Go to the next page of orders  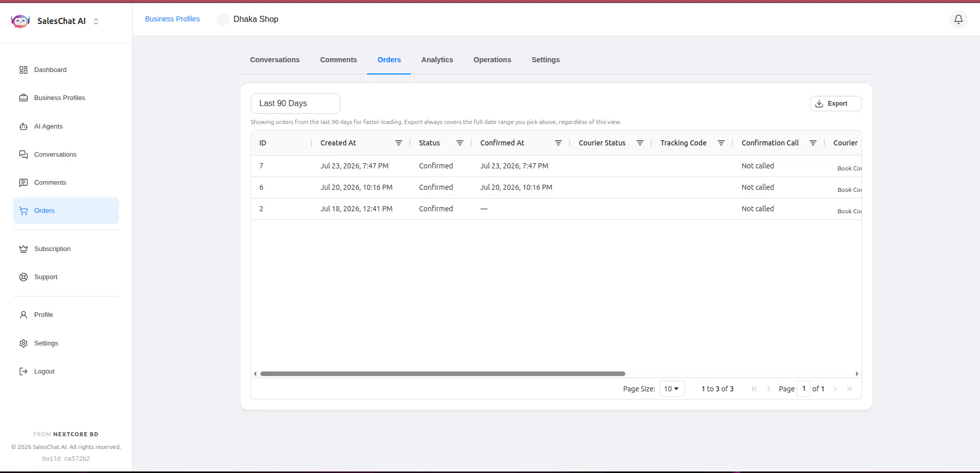[835, 389]
